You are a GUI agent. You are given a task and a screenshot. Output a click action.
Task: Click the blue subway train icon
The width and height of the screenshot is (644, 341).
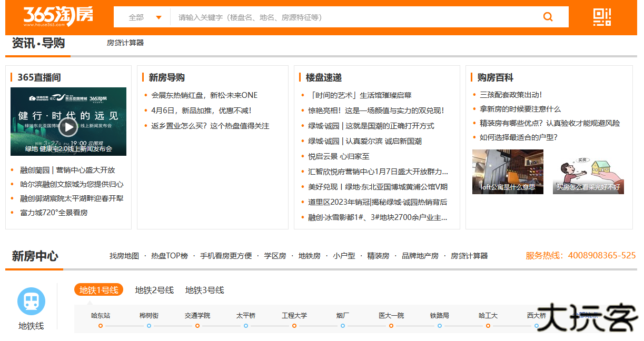pos(31,301)
